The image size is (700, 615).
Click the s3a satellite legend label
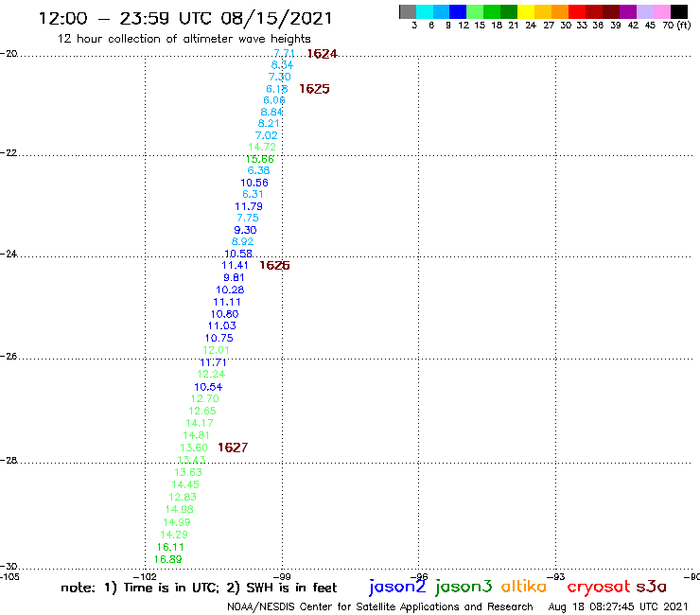(x=652, y=587)
